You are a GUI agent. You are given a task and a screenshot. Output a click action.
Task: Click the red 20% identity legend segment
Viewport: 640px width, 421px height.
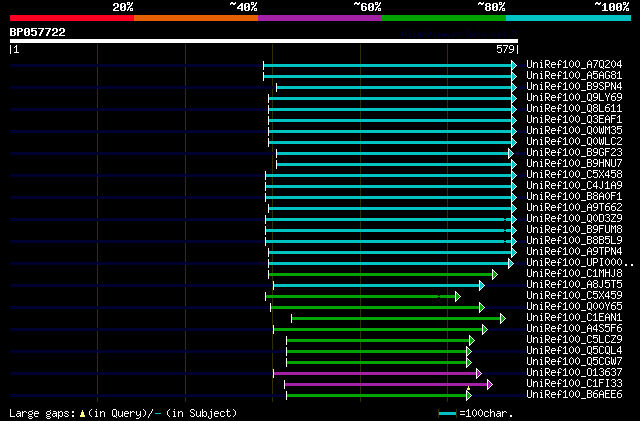[x=72, y=18]
